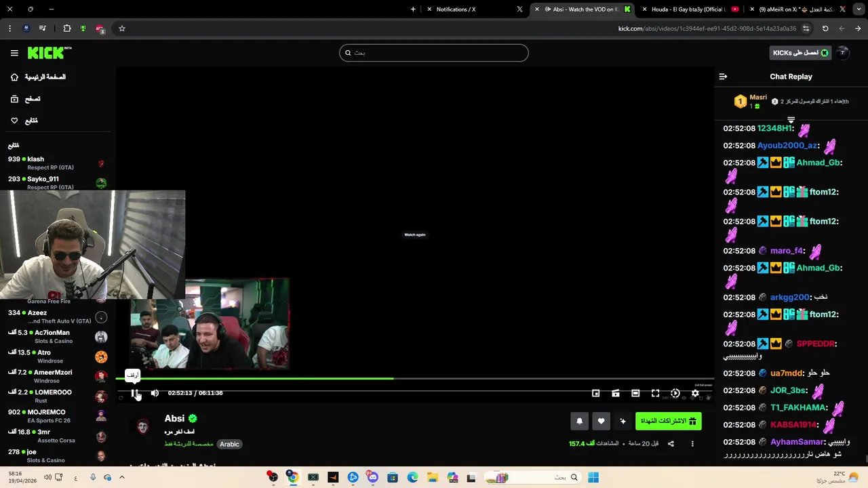Go to the Kick logo homepage

point(50,52)
